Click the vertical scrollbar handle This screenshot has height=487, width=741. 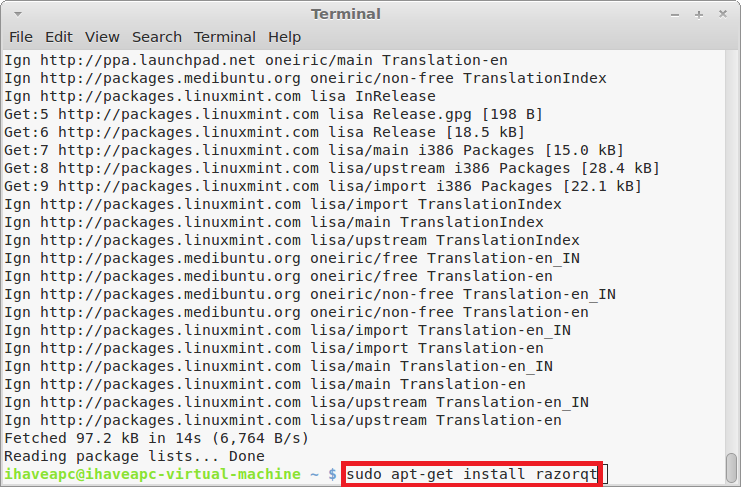pyautogui.click(x=732, y=467)
